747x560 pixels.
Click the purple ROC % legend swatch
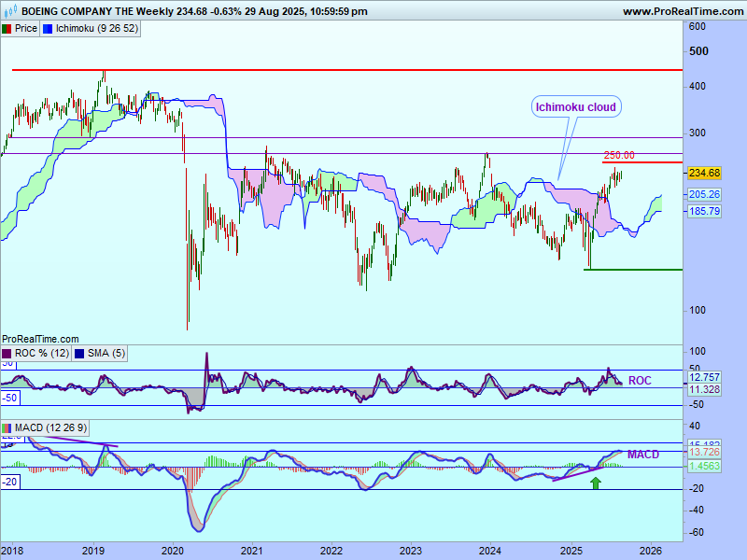pyautogui.click(x=7, y=354)
